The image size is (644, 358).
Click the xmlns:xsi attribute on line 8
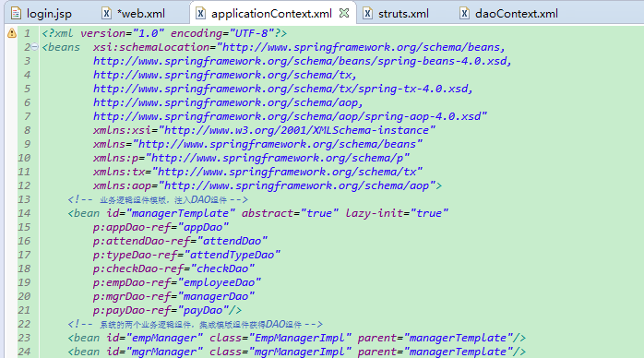point(123,130)
